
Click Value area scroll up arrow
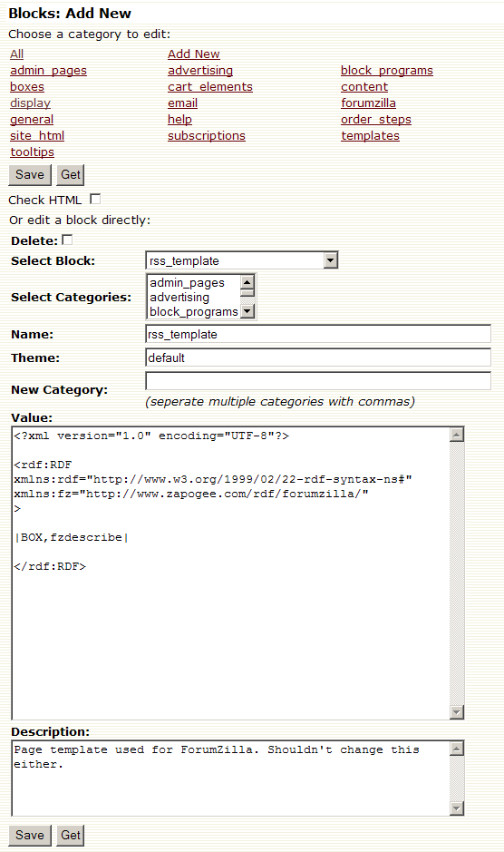[x=457, y=435]
